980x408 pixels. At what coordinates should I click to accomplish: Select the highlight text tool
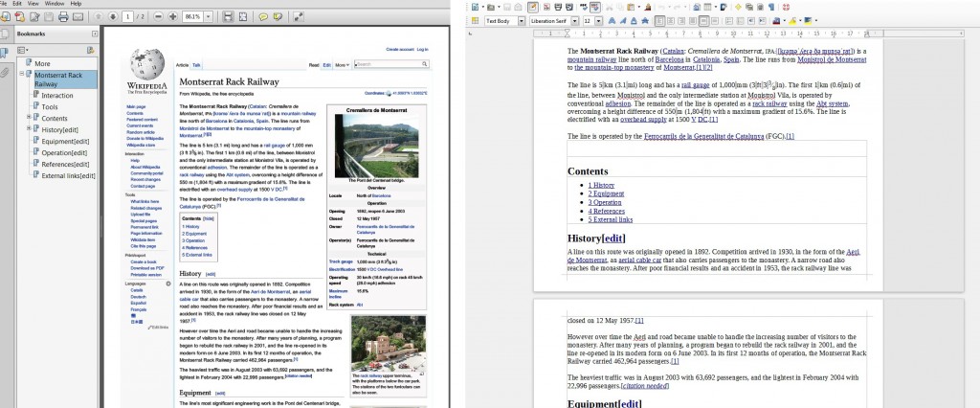pyautogui.click(x=278, y=16)
